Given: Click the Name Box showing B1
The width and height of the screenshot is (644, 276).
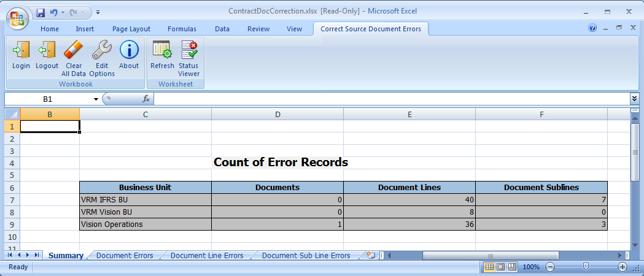Looking at the screenshot, I should click(48, 99).
